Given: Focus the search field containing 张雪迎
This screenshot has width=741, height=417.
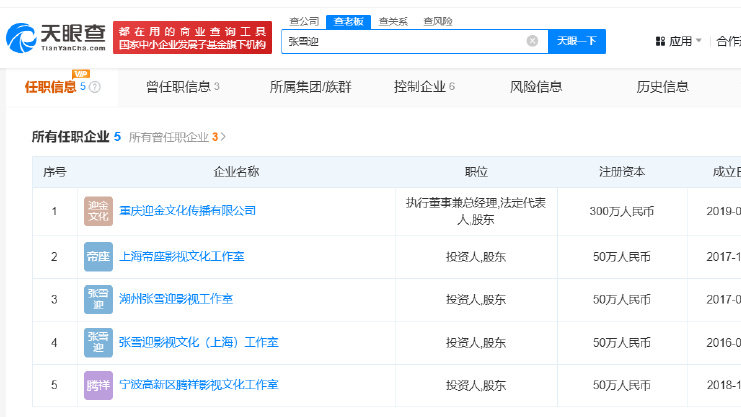Looking at the screenshot, I should point(414,41).
